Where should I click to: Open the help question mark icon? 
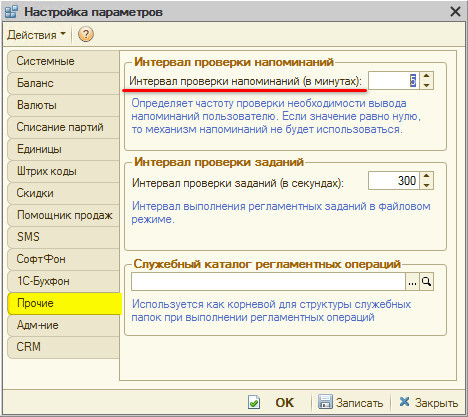coord(86,34)
